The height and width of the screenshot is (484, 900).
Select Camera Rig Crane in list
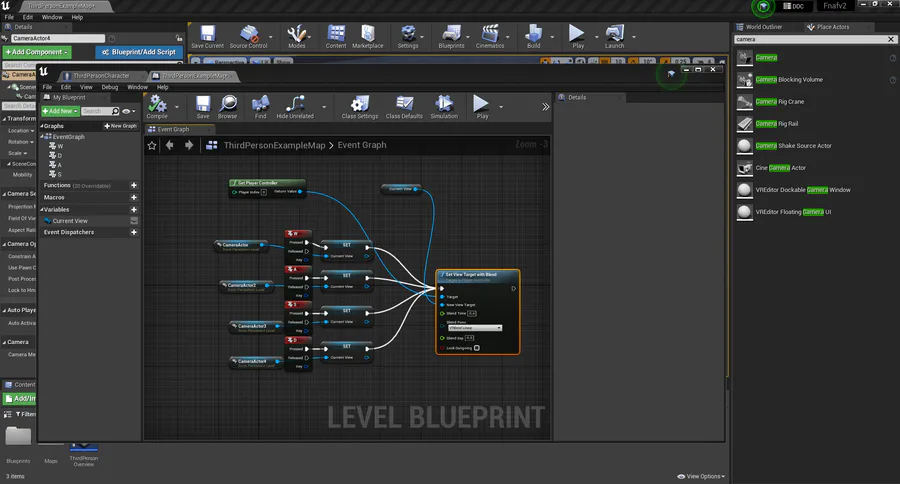tap(779, 102)
